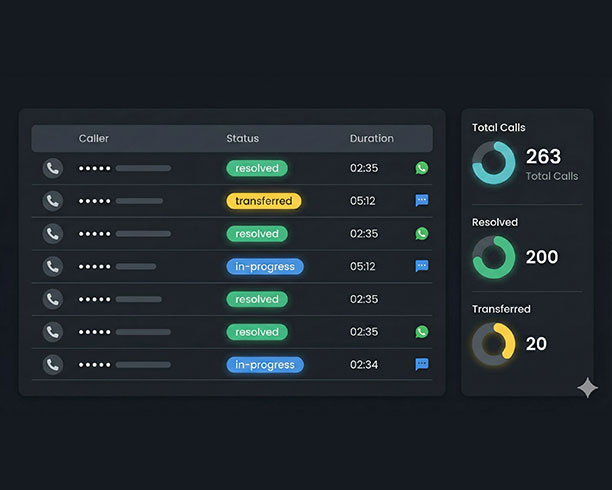Sort by the Caller column header
612x490 pixels.
coord(94,138)
